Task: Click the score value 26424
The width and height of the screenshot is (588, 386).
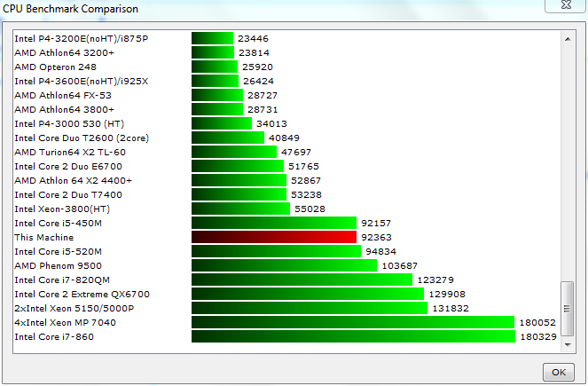Action: tap(258, 82)
